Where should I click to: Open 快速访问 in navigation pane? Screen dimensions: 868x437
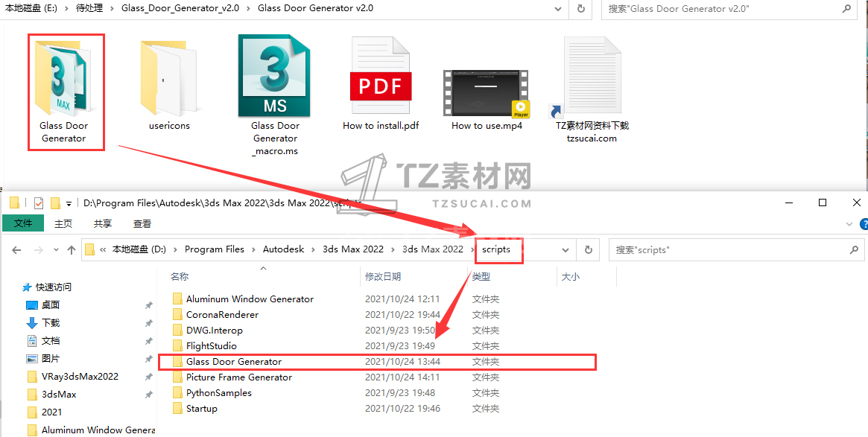(53, 287)
